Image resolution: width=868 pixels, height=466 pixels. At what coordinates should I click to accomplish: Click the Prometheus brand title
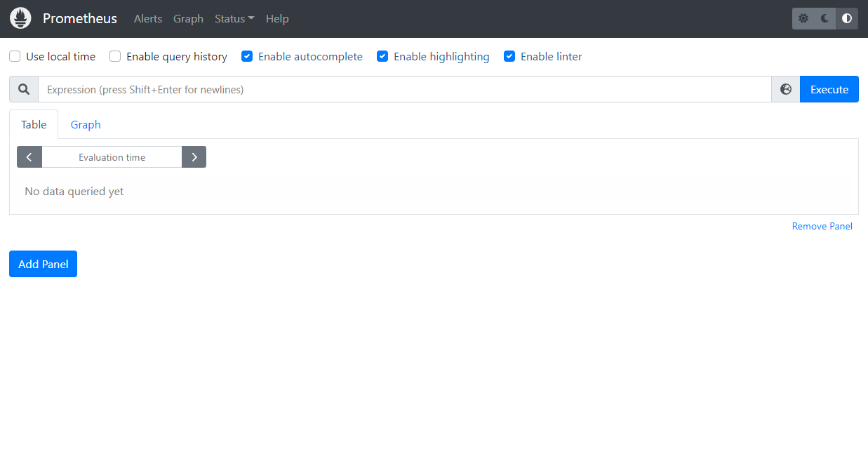coord(80,18)
